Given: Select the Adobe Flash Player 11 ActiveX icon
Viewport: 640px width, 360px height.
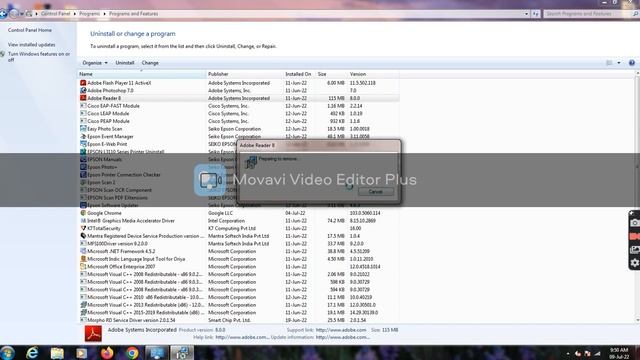Looking at the screenshot, I should point(83,83).
